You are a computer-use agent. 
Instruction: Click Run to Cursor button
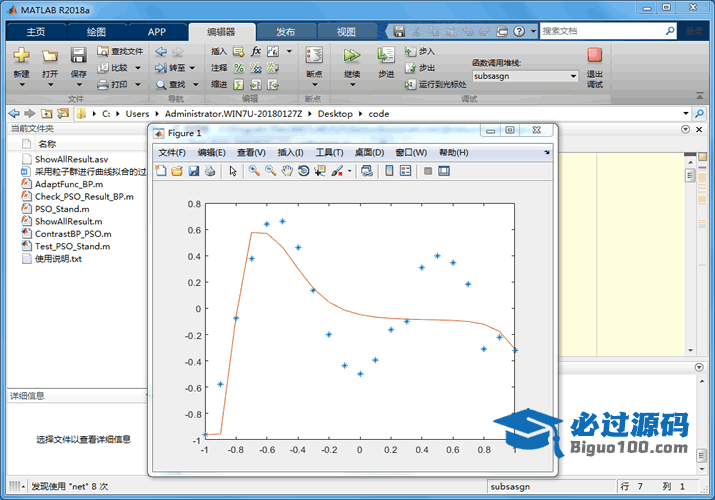coord(435,84)
